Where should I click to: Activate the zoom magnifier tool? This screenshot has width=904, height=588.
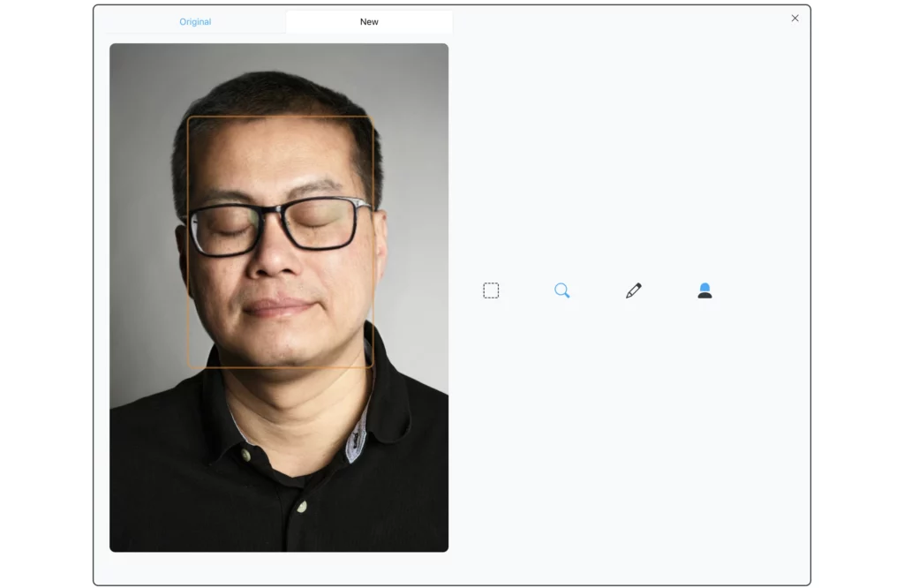562,290
